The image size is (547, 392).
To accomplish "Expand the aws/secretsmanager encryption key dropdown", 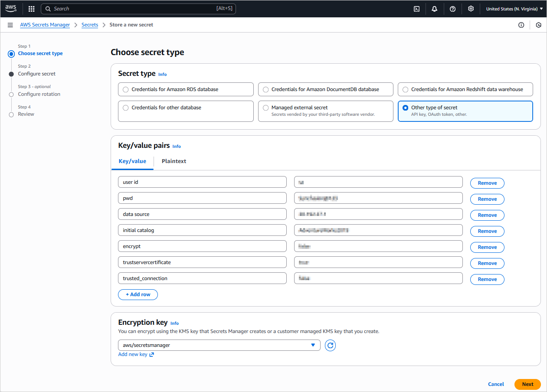I will tap(219, 345).
